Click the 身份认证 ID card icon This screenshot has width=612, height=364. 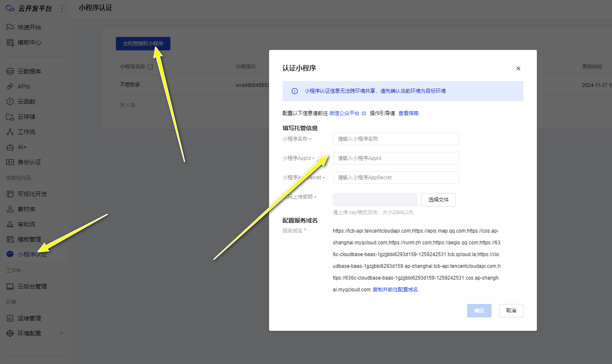coord(10,162)
